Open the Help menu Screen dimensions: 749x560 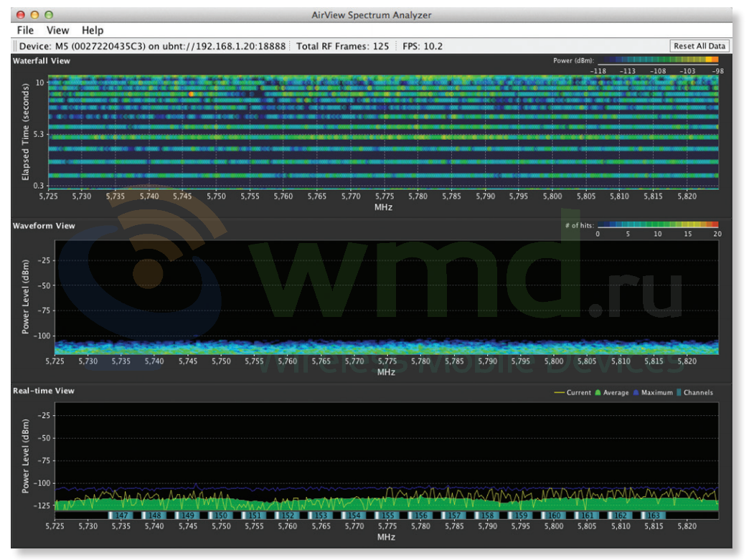[x=93, y=30]
